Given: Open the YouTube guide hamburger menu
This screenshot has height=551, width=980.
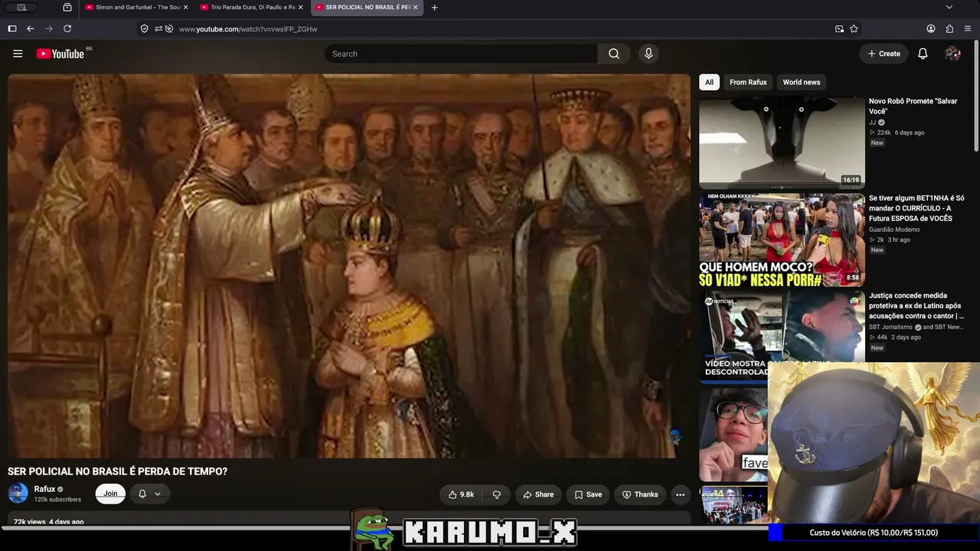Looking at the screenshot, I should coord(18,54).
